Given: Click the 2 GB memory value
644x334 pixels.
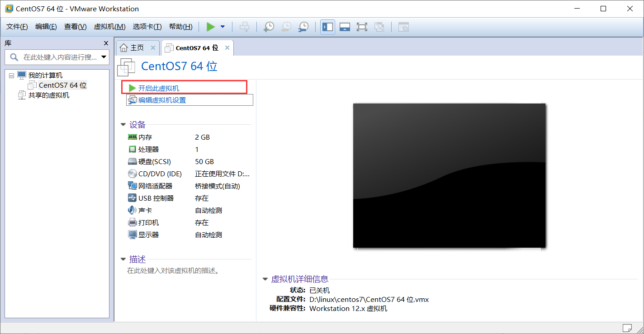Looking at the screenshot, I should click(202, 137).
